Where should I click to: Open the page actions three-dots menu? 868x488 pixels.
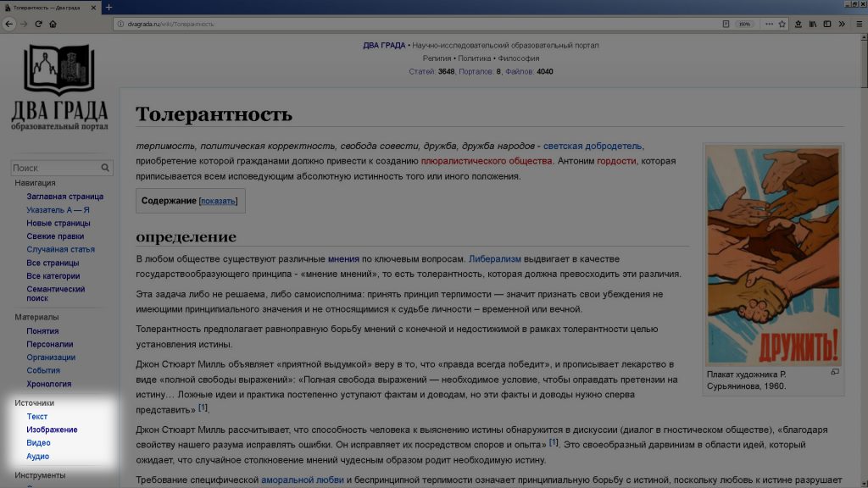coord(769,24)
